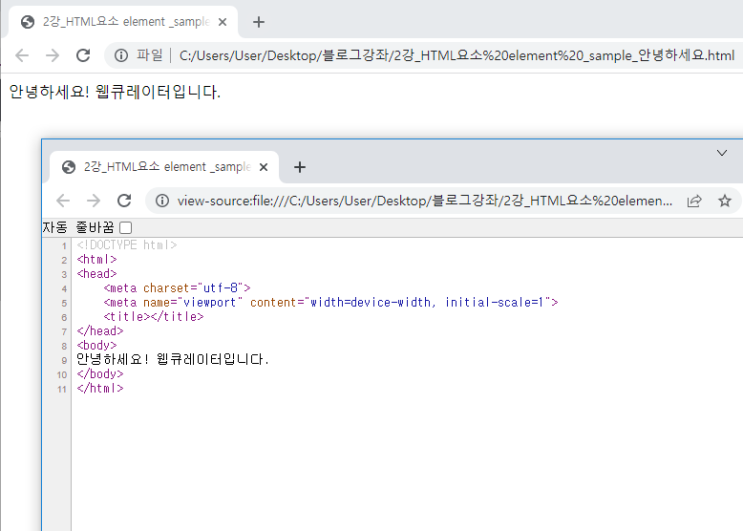Viewport: 743px width, 531px height.
Task: Reload the view-source window
Action: pos(124,201)
